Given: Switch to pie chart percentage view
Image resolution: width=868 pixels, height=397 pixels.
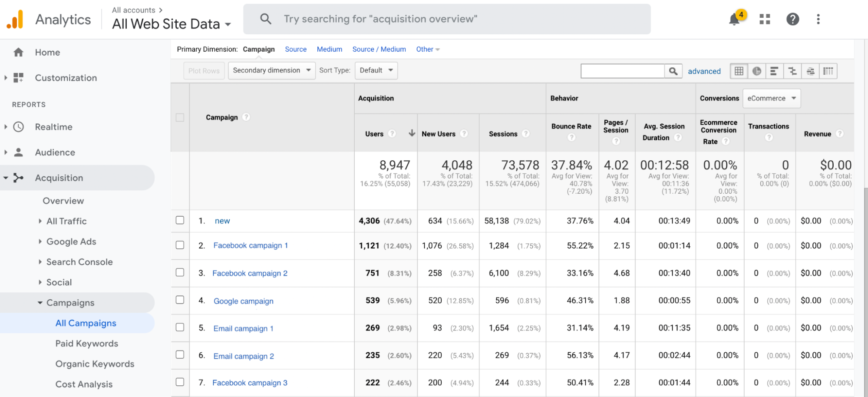Looking at the screenshot, I should pyautogui.click(x=757, y=71).
